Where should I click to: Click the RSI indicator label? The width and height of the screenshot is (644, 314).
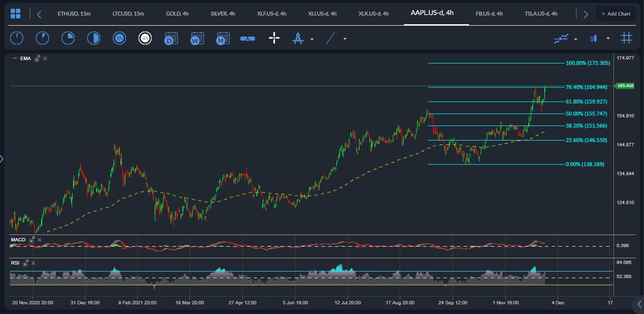point(15,263)
